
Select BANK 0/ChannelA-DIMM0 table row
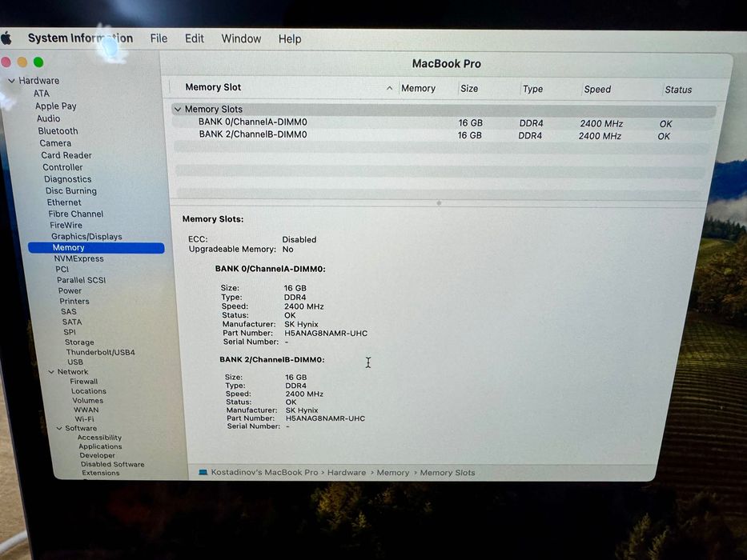point(443,122)
